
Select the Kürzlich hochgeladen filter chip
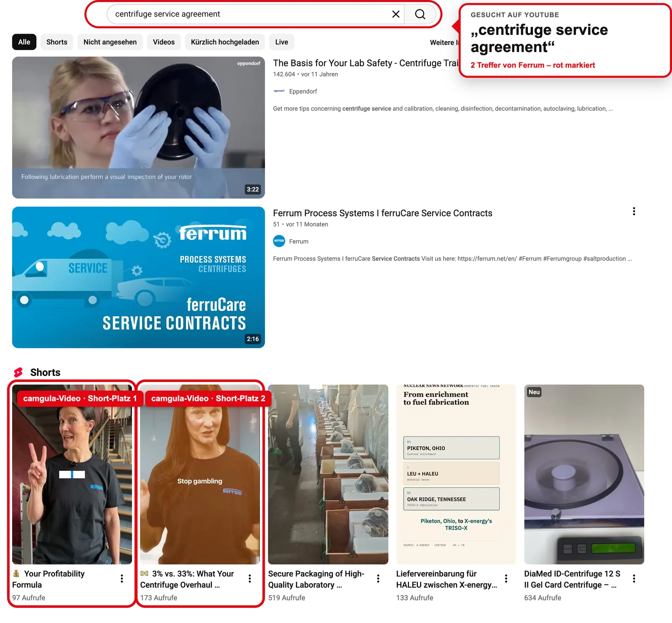(225, 42)
